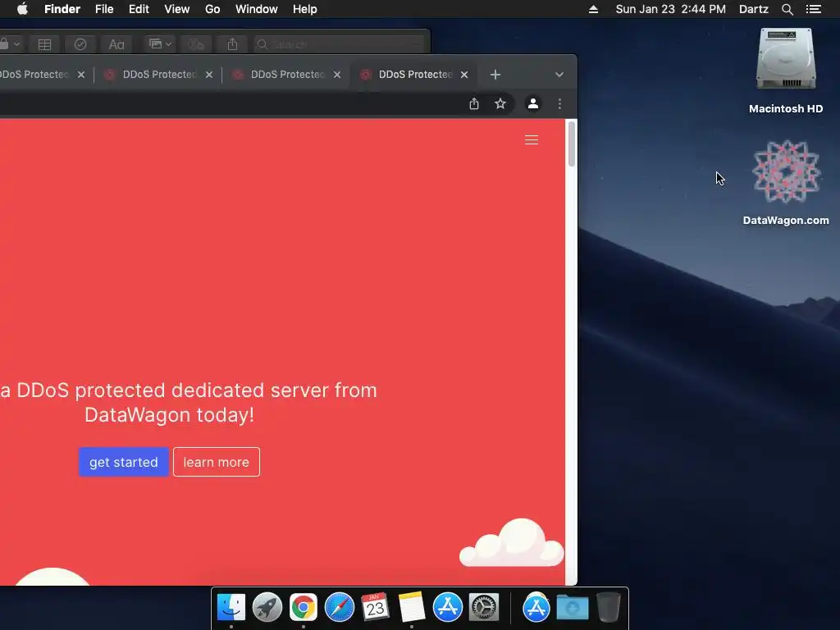840x630 pixels.
Task: Close the first DDoS Protected tab
Action: pyautogui.click(x=81, y=75)
